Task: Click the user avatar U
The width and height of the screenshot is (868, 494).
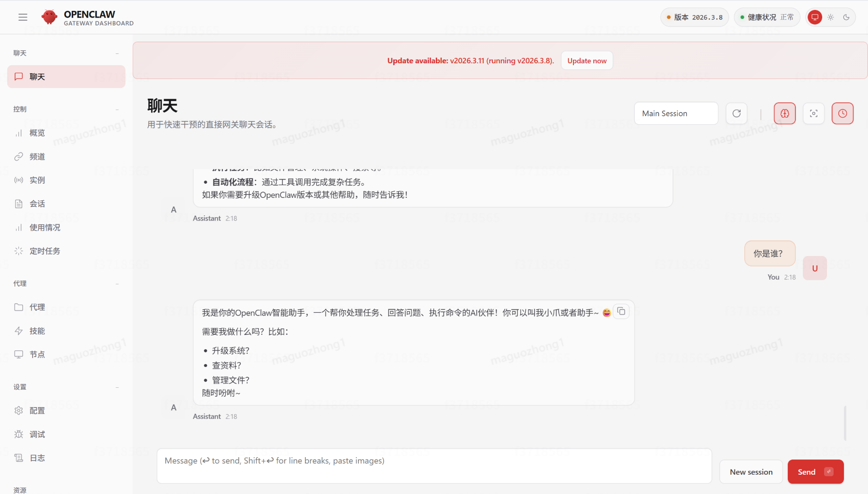Action: [x=815, y=268]
